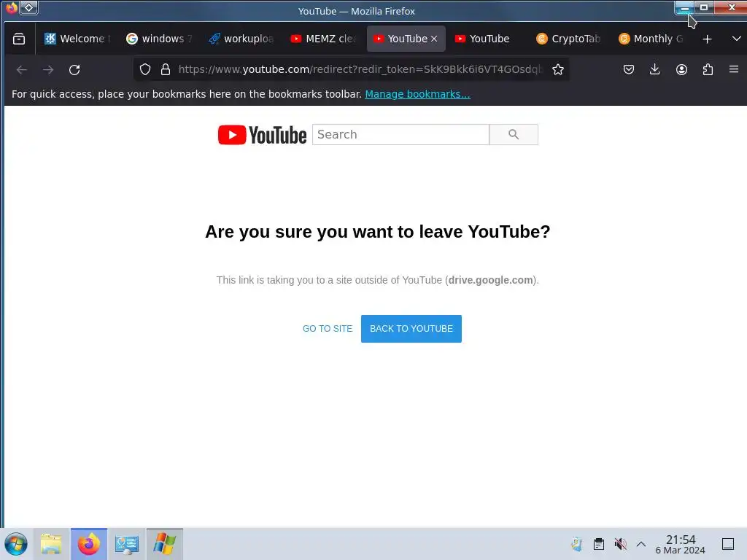Open Firefox application hamburger menu
This screenshot has width=747, height=560.
(734, 69)
